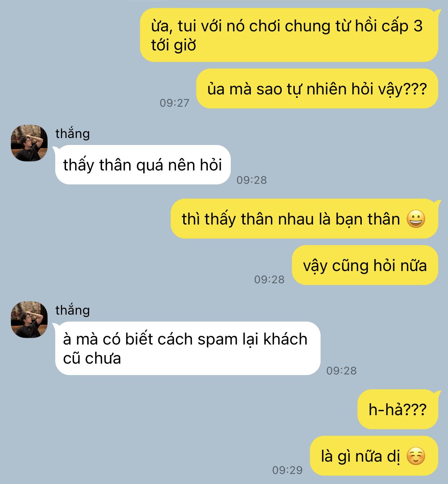Click the 09:28 timestamp after 'nên hỏi'

click(x=252, y=180)
